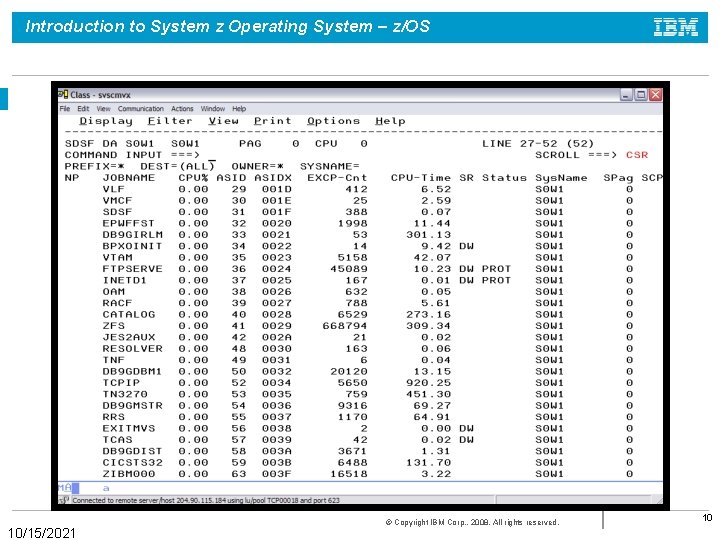Select the DB9GDIST job name
The image size is (720, 540).
(x=132, y=451)
